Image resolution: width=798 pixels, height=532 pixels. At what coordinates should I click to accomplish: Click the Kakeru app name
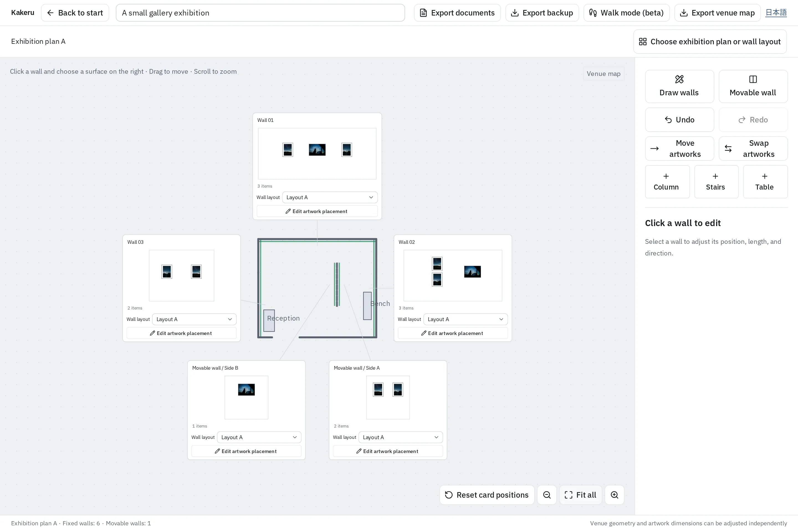coord(23,12)
